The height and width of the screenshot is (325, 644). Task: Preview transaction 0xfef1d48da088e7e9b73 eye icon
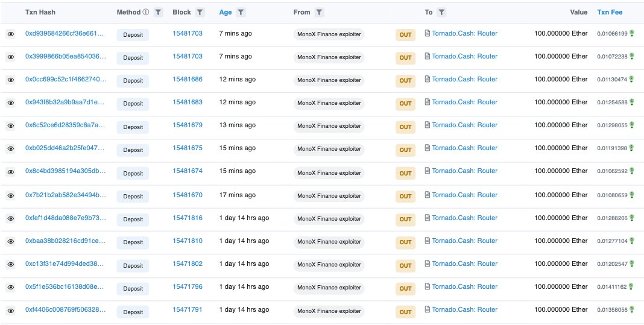(11, 219)
